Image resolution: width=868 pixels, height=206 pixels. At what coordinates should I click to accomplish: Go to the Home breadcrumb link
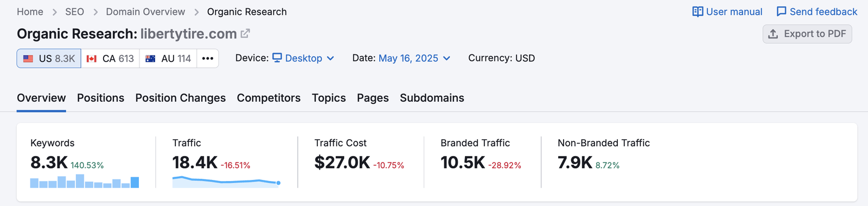point(30,12)
